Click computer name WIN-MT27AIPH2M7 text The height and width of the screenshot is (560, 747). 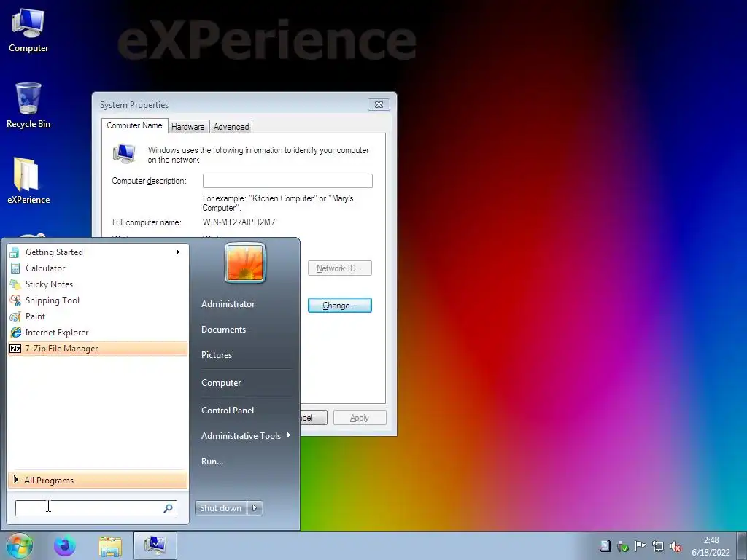pos(239,222)
